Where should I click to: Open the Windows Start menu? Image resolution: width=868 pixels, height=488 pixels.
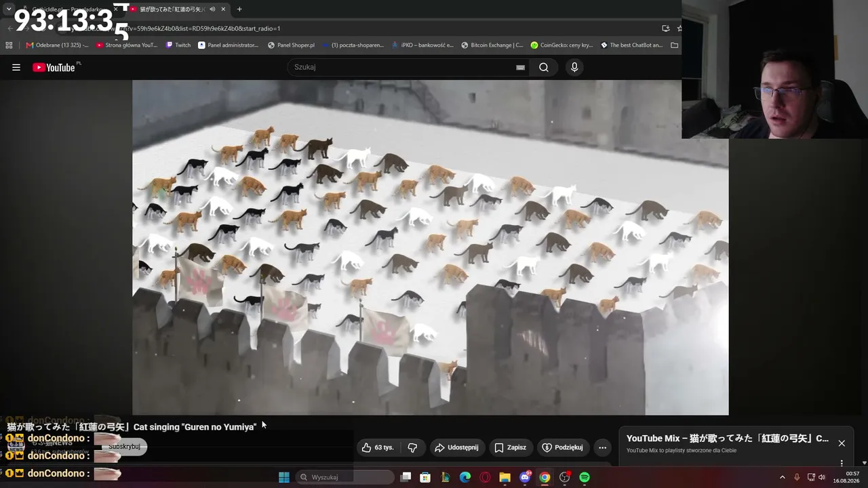(284, 477)
